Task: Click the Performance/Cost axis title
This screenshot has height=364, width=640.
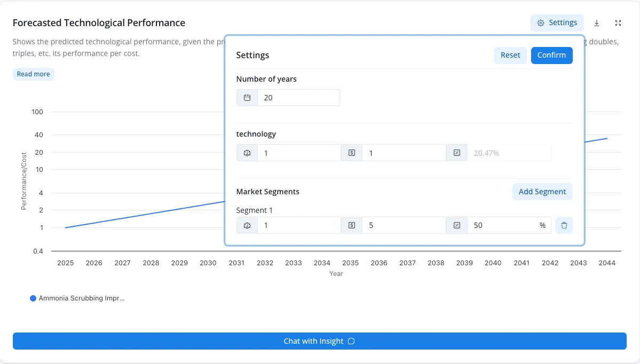Action: click(x=23, y=181)
